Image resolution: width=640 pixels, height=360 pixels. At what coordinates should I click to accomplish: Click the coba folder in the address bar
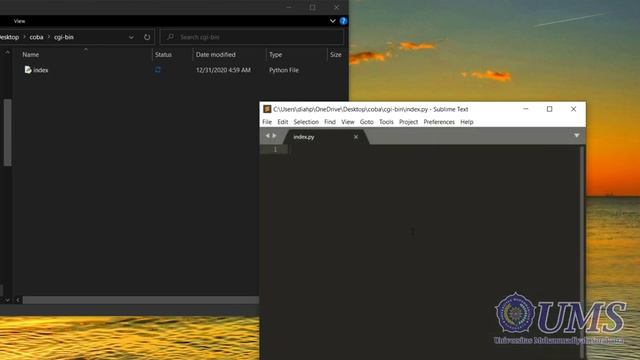(x=36, y=37)
